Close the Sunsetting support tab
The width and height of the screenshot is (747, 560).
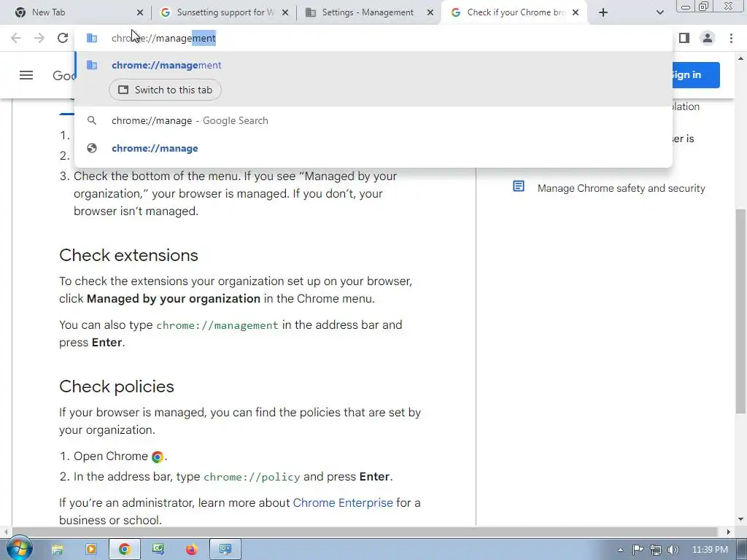(x=285, y=12)
